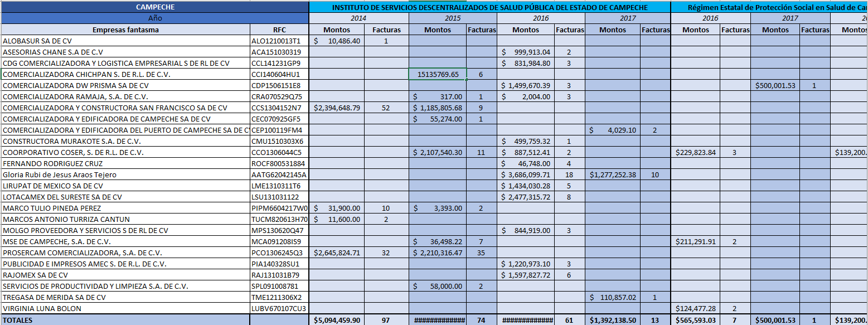This screenshot has height=325, width=868.
Task: Select the amount $211,291.91
Action: tap(695, 241)
